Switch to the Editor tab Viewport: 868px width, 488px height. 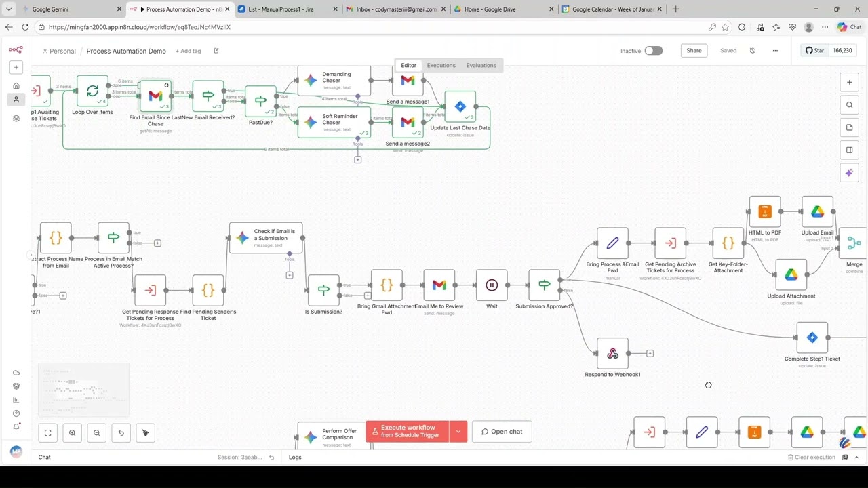[408, 65]
